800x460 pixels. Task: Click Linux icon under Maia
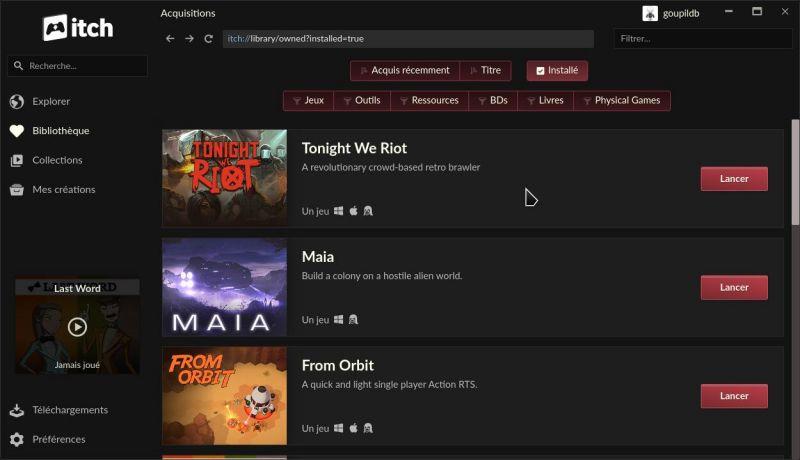(353, 319)
